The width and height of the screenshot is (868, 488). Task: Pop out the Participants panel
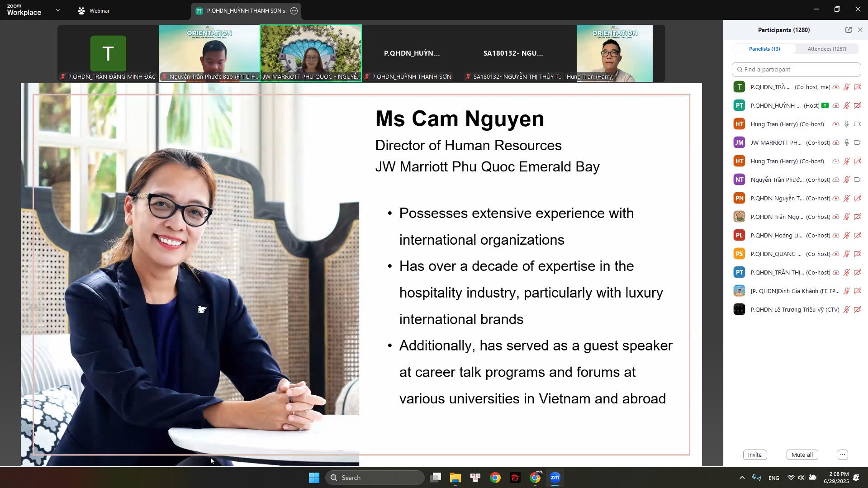(x=848, y=30)
